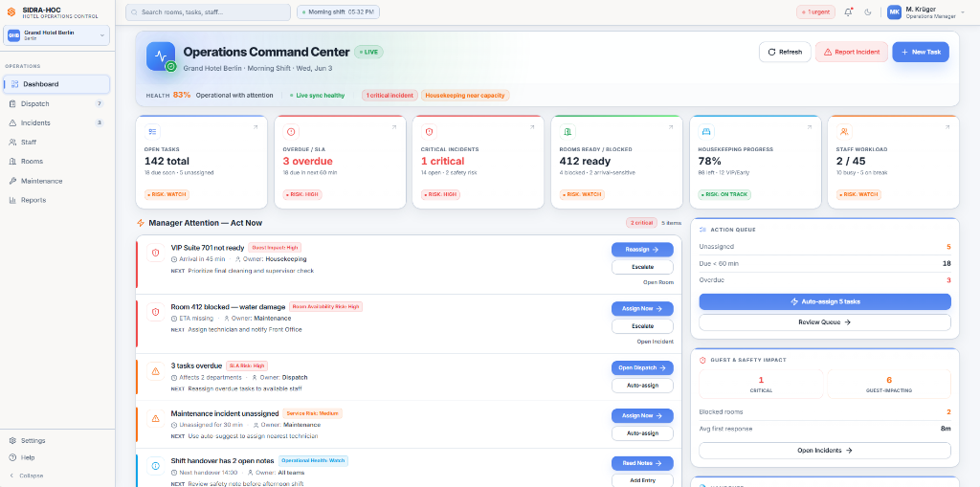Click the Read Notes button

tap(642, 463)
